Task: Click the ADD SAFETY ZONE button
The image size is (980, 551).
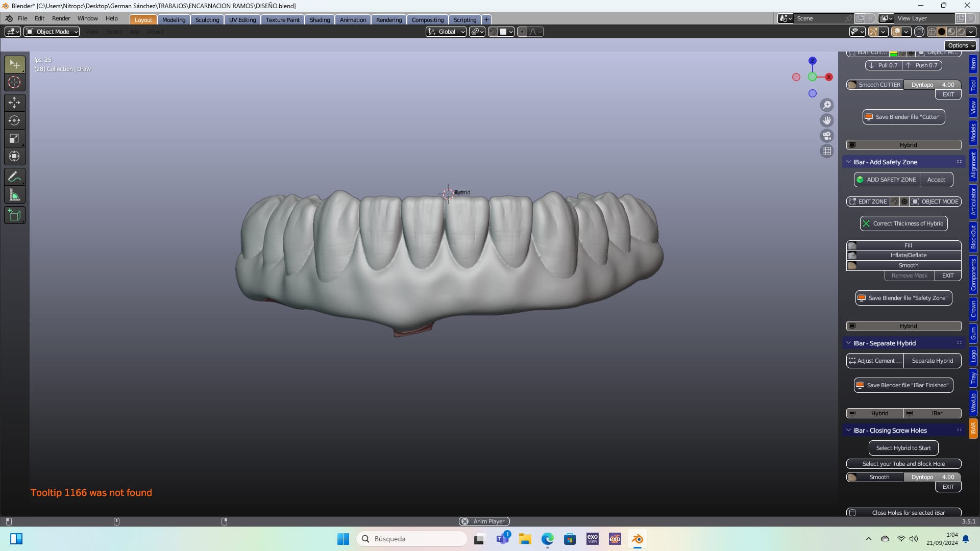Action: [x=887, y=180]
